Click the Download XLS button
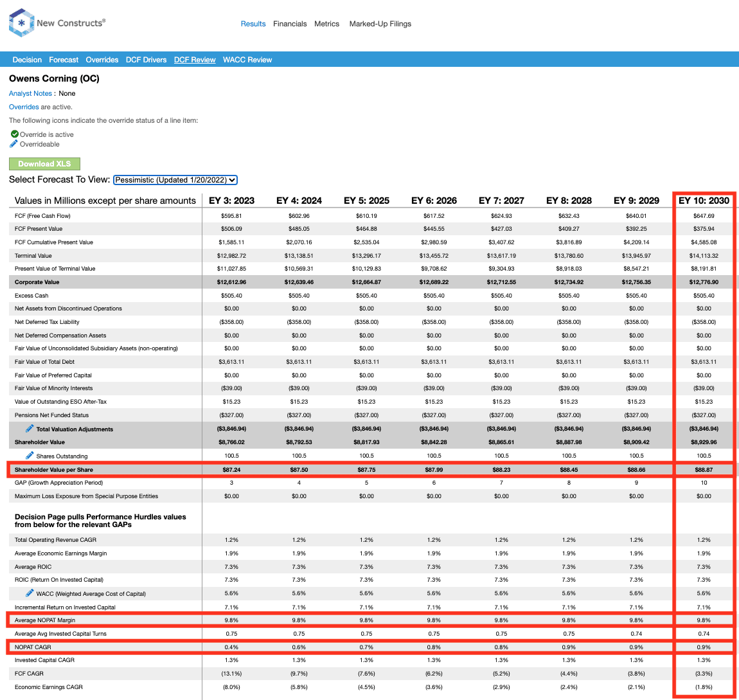The width and height of the screenshot is (739, 700). click(44, 163)
